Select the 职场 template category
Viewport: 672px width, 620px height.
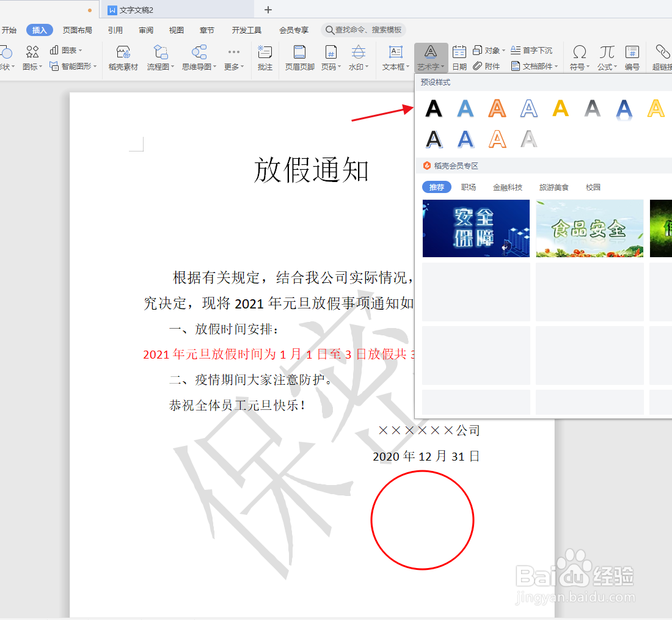coord(468,187)
